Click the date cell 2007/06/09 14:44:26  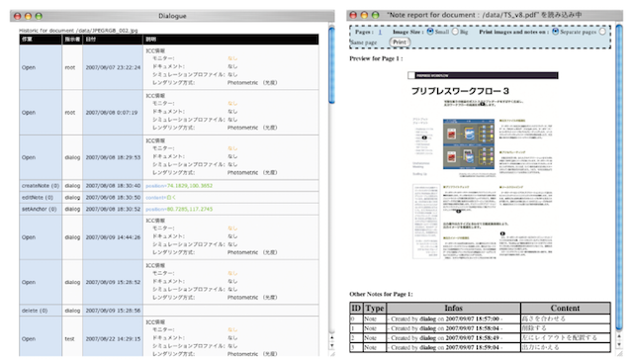click(113, 237)
